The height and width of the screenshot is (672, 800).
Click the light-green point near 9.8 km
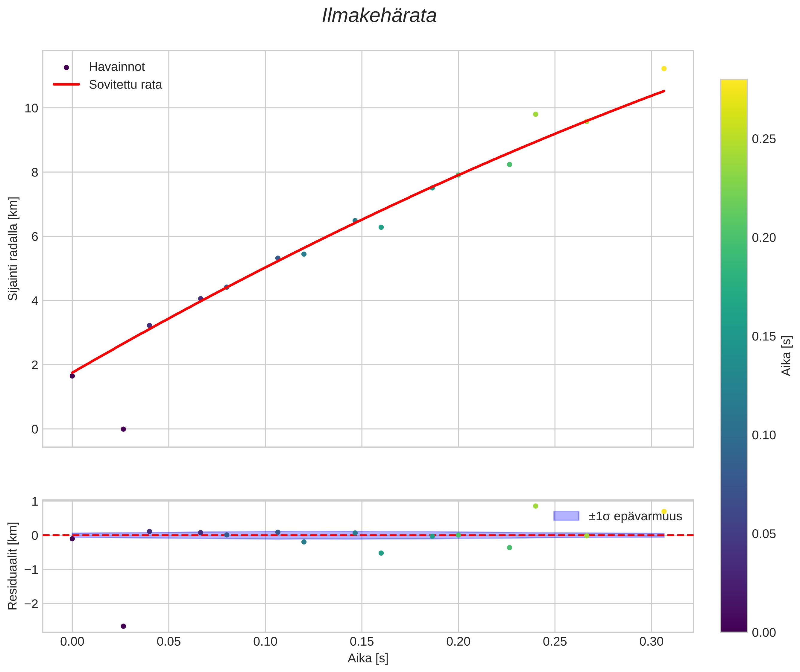click(x=535, y=114)
